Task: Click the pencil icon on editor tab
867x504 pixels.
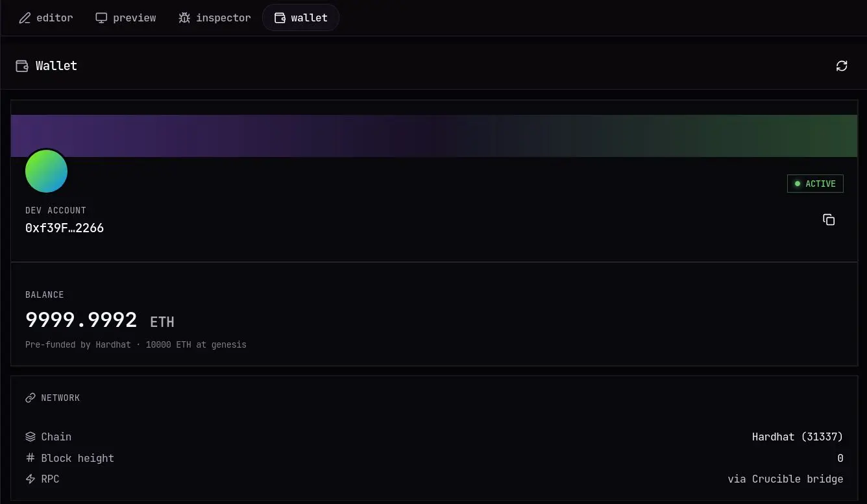Action: click(25, 18)
